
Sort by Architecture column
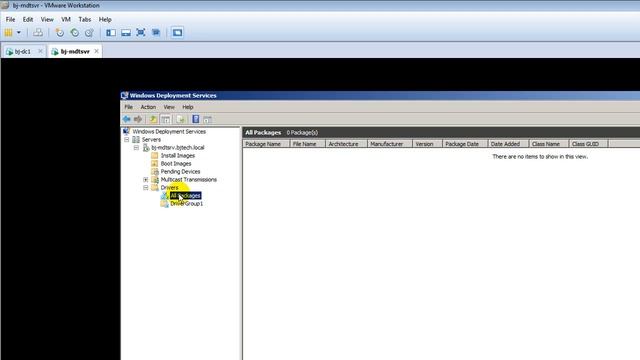[x=347, y=144]
